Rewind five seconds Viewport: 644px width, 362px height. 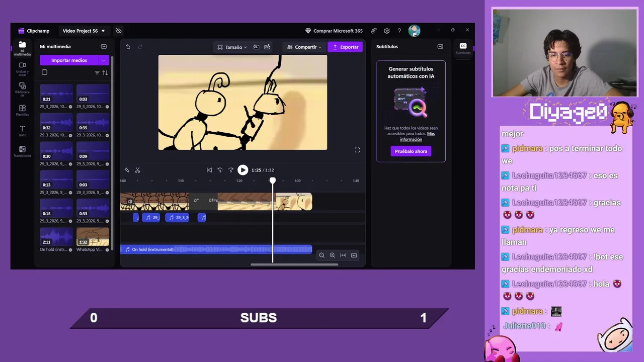[220, 170]
